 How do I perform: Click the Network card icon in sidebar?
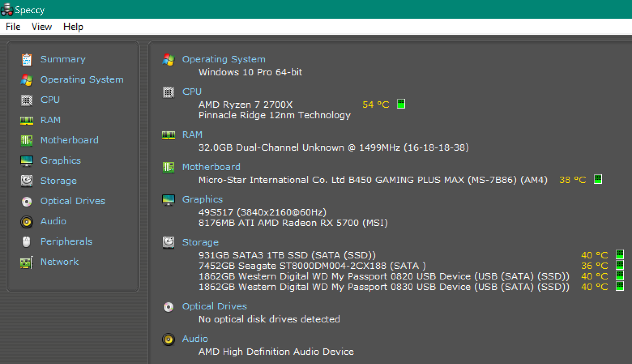coord(27,262)
